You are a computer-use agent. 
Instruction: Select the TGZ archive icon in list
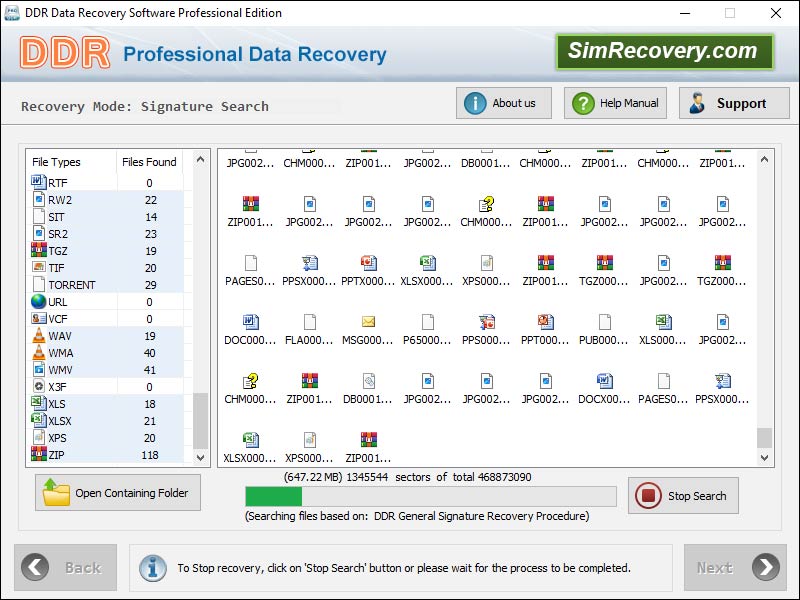tap(39, 250)
